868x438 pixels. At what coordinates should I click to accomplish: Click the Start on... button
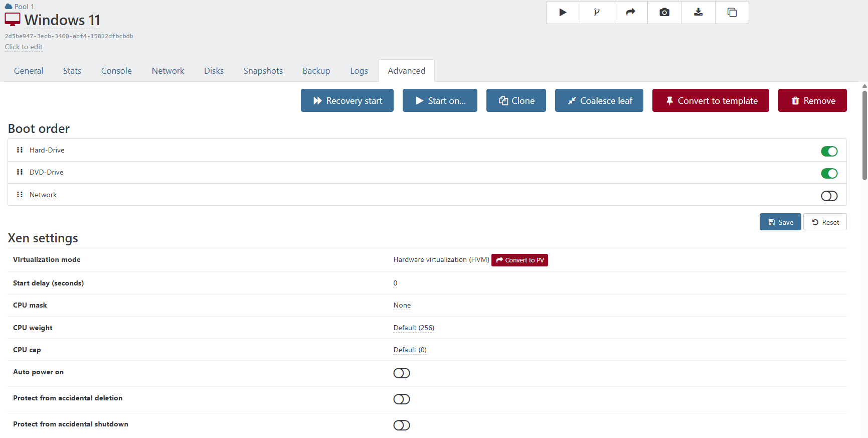[x=440, y=100]
